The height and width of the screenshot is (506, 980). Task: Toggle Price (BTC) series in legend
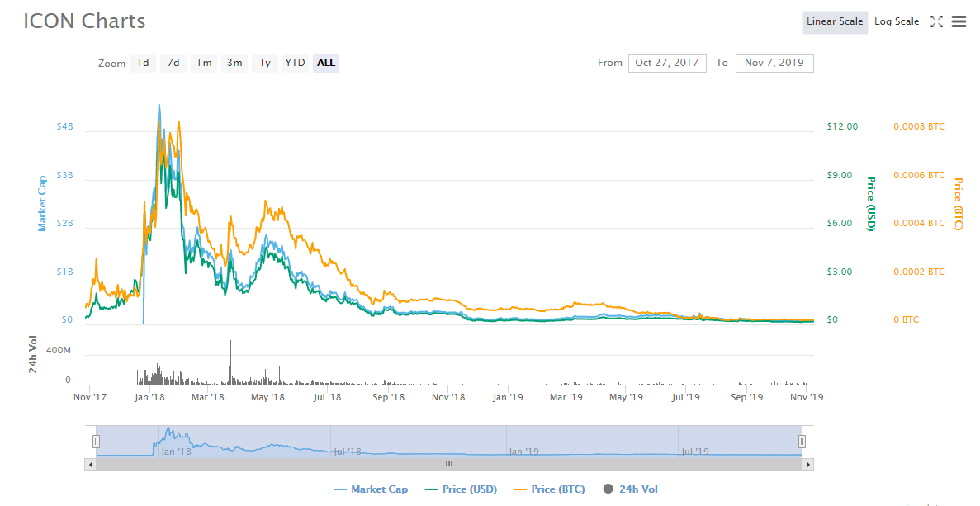coord(549,489)
